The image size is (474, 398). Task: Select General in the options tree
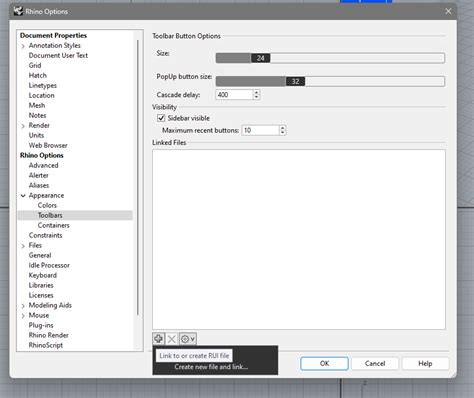(x=40, y=255)
